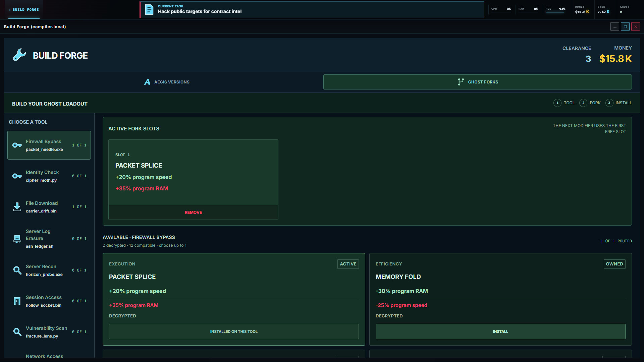Install the Memory Fold fork
Screen dimensions: 644x362
500,331
